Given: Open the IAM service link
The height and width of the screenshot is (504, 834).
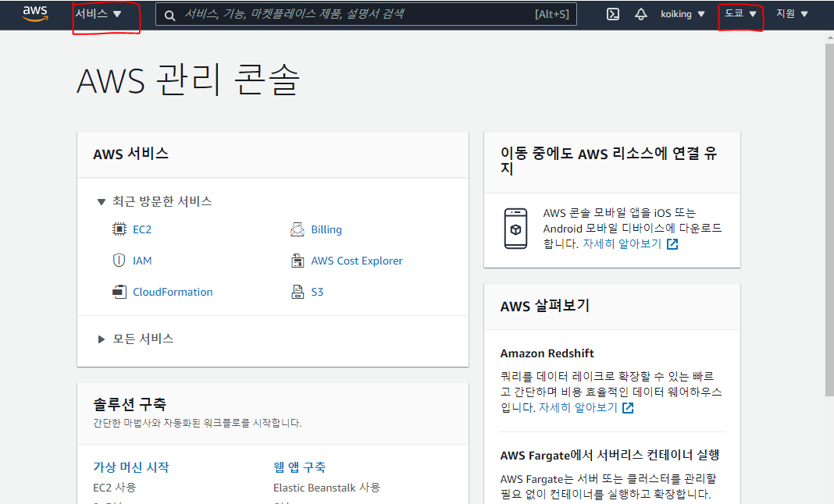Looking at the screenshot, I should pos(142,261).
